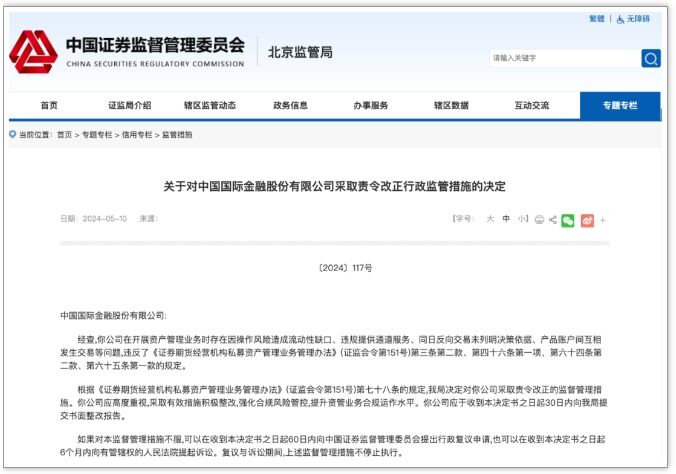Click the blue search magnifier button
676x474 pixels.
point(651,58)
